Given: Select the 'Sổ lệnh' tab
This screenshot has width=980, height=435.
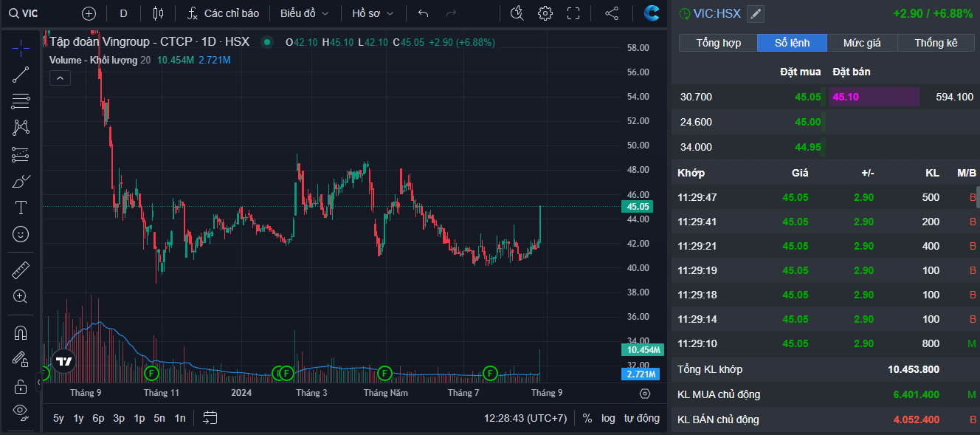Looking at the screenshot, I should (792, 43).
